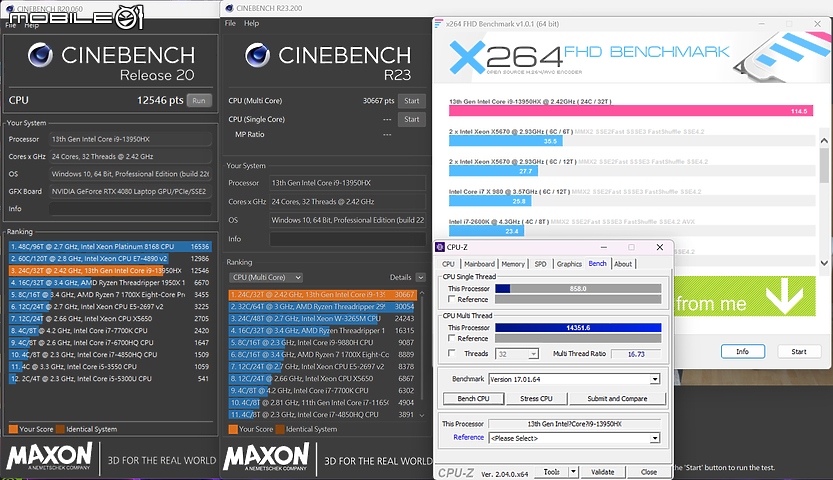The image size is (833, 480).
Task: Switch to the Mainboard tab in CPU-Z
Action: [479, 264]
